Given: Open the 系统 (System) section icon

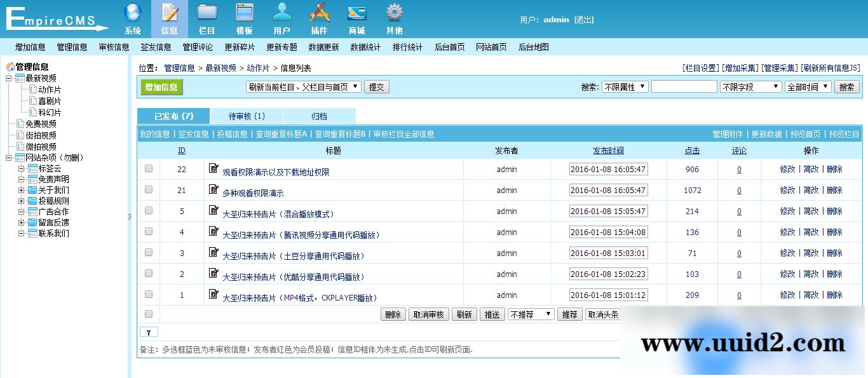Looking at the screenshot, I should point(132,16).
